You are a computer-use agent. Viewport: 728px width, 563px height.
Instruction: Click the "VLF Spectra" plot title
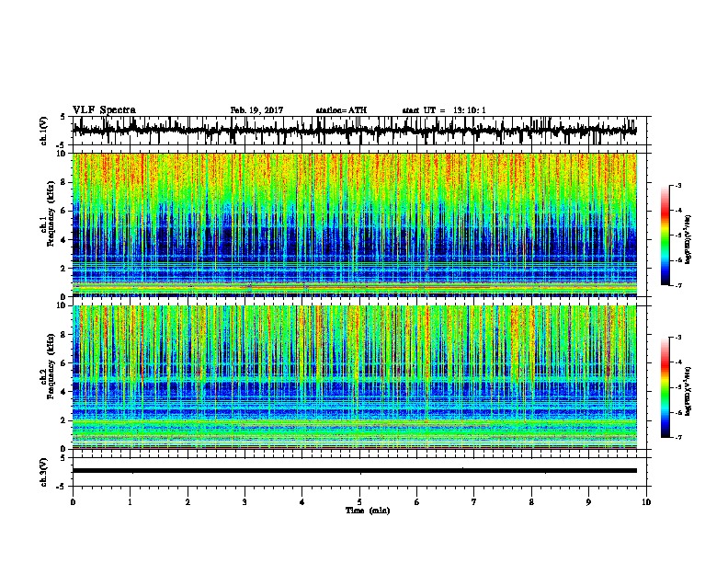pos(104,110)
